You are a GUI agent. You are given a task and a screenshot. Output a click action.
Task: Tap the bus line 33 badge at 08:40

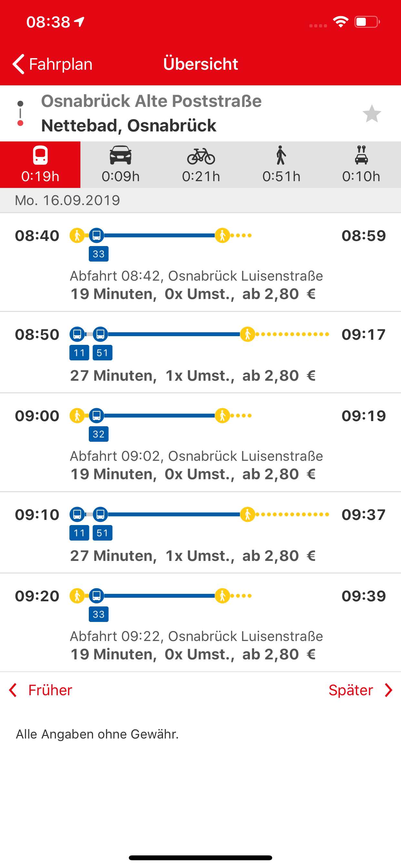click(98, 254)
